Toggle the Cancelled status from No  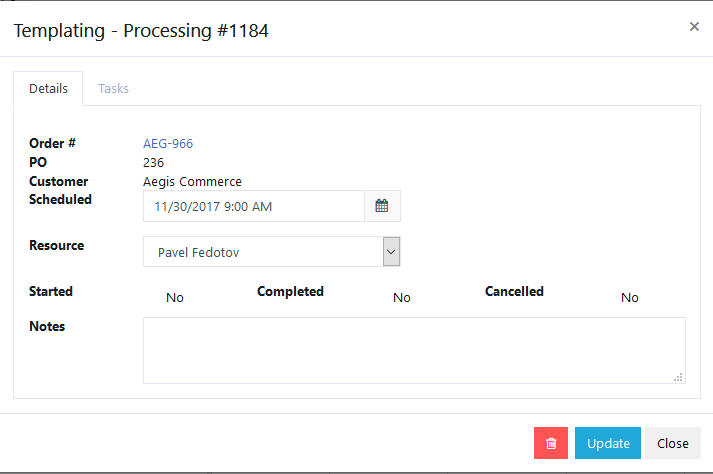click(x=629, y=298)
